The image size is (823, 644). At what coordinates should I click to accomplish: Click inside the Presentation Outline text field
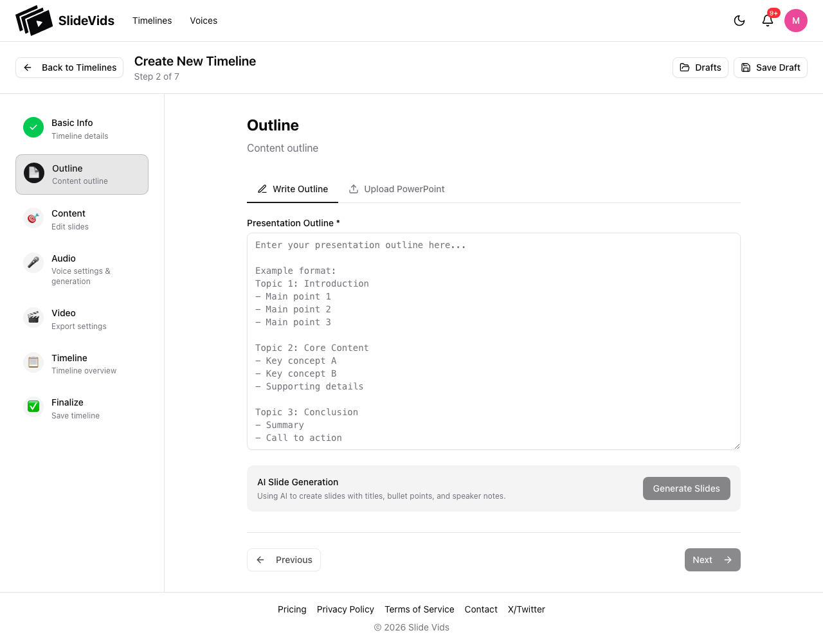[493, 341]
